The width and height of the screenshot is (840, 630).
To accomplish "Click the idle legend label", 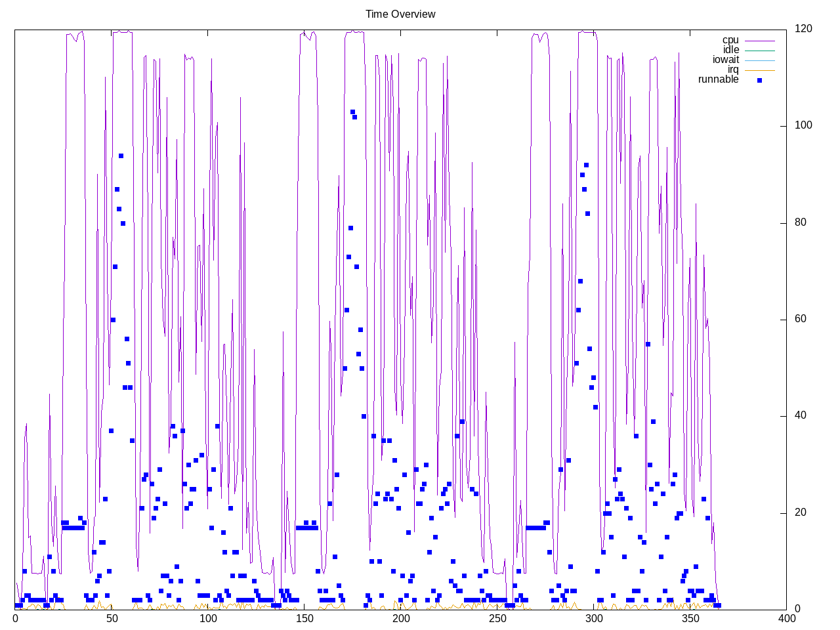I will coord(731,50).
